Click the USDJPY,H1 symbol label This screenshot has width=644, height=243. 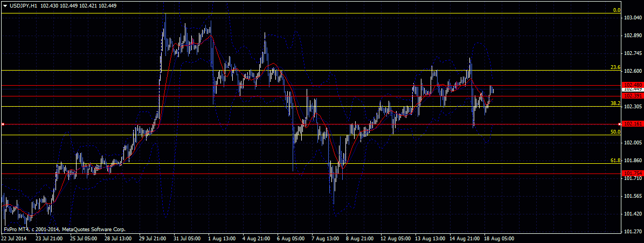(24, 5)
